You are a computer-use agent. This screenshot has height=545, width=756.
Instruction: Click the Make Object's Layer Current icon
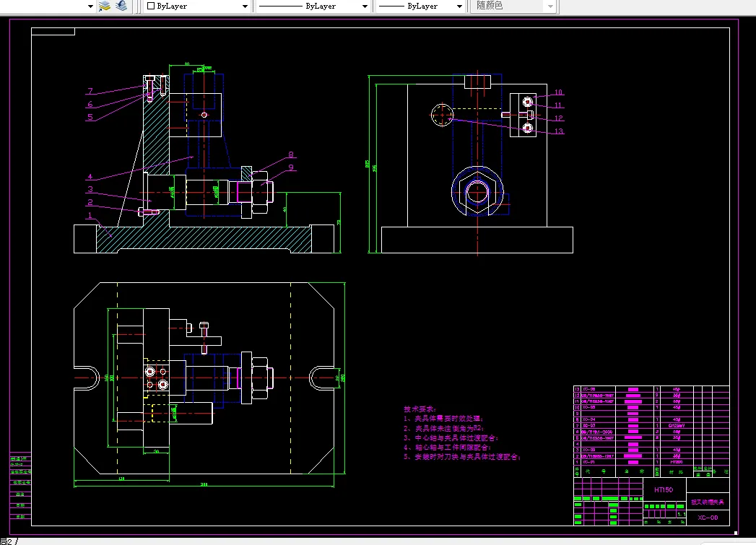104,6
